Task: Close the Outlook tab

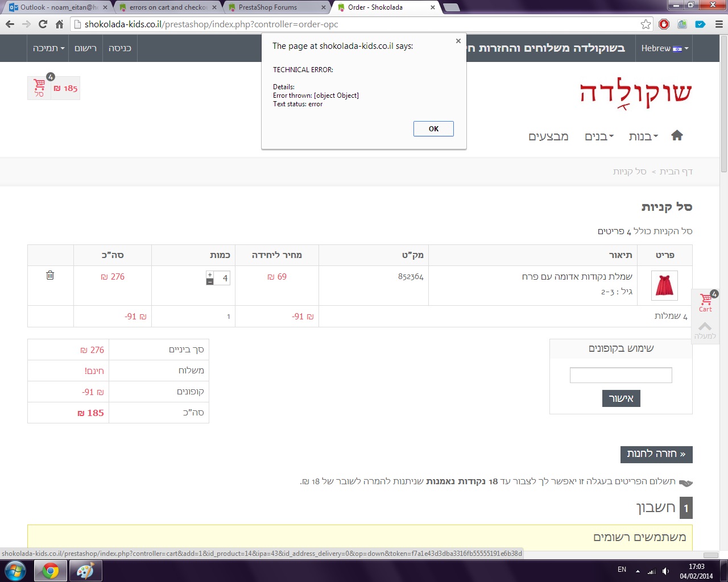Action: pos(105,7)
